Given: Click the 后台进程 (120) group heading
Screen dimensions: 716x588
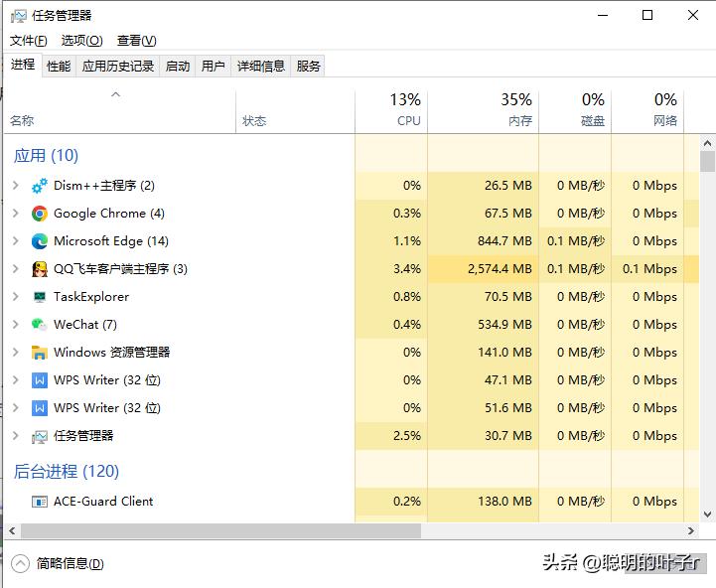Looking at the screenshot, I should (67, 472).
